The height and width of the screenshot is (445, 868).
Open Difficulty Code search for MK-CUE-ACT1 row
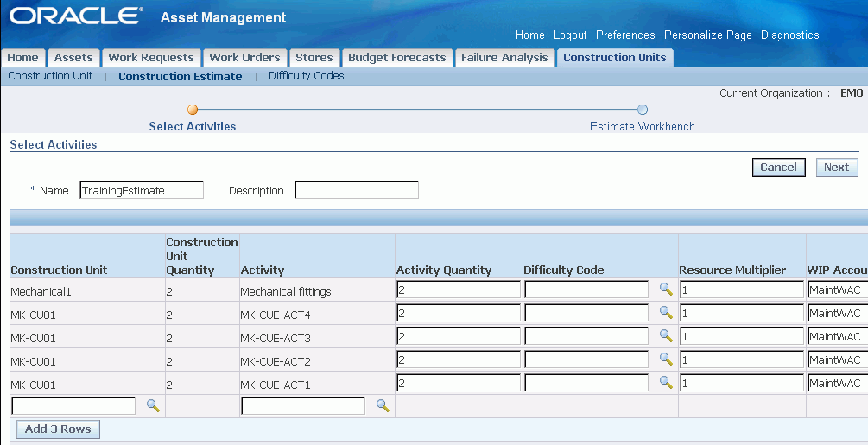666,382
